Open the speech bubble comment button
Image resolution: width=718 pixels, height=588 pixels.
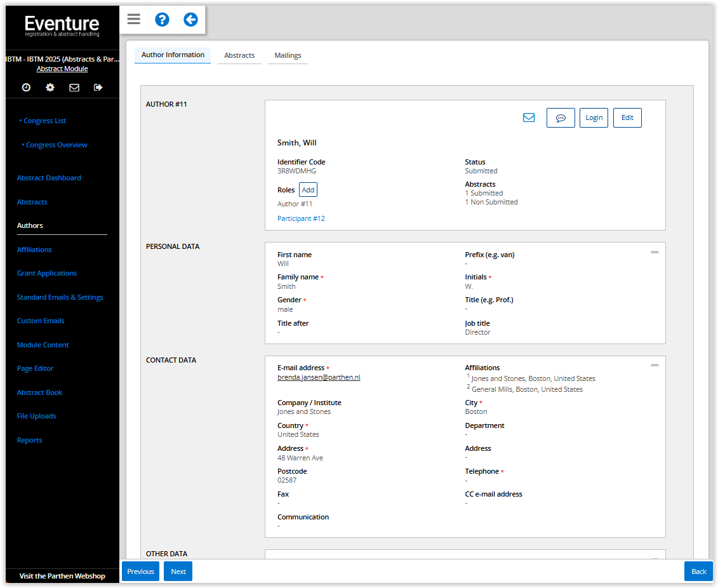click(561, 118)
